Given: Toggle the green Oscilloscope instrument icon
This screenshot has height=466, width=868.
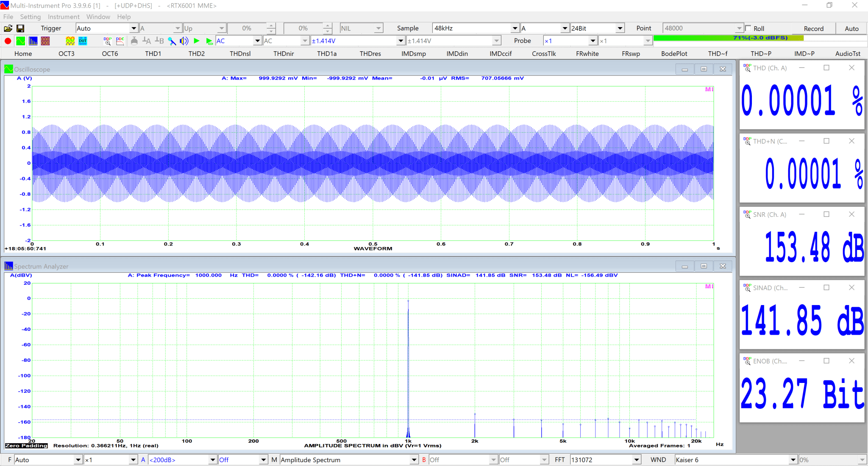Looking at the screenshot, I should point(20,41).
